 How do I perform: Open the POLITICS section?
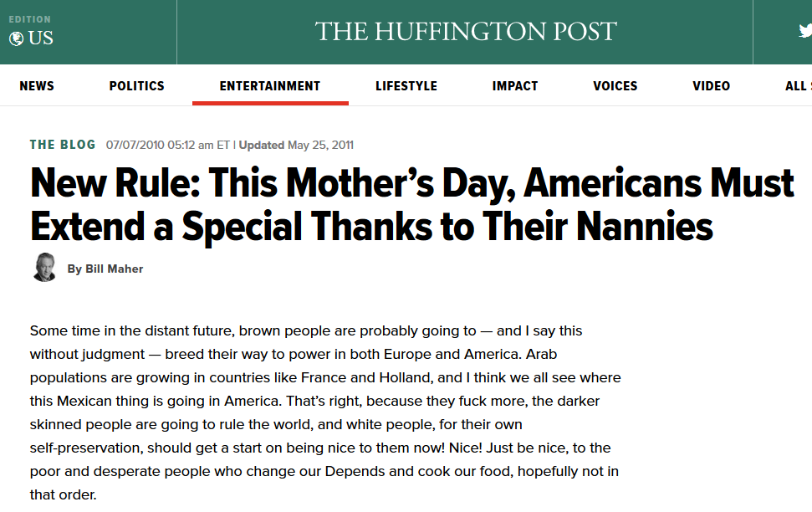click(136, 86)
